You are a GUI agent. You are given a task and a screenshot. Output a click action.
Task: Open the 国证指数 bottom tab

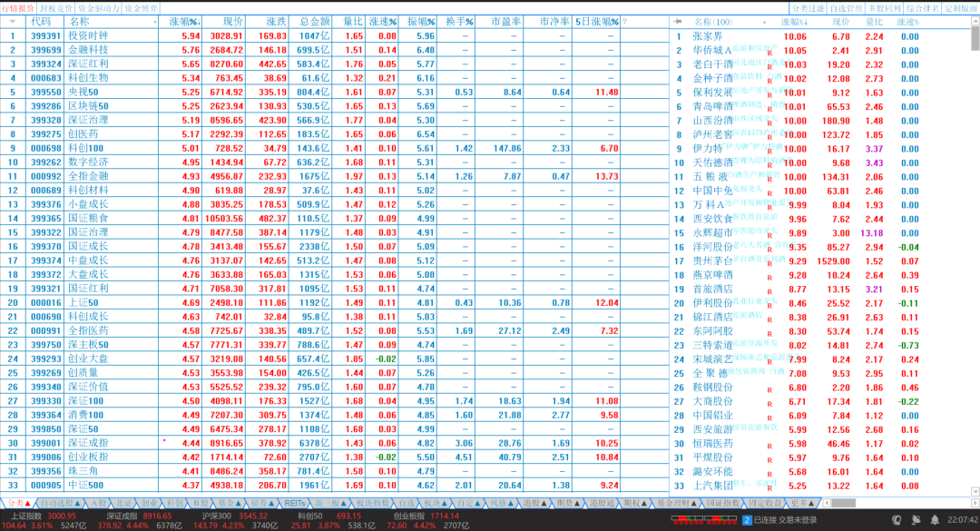click(723, 503)
